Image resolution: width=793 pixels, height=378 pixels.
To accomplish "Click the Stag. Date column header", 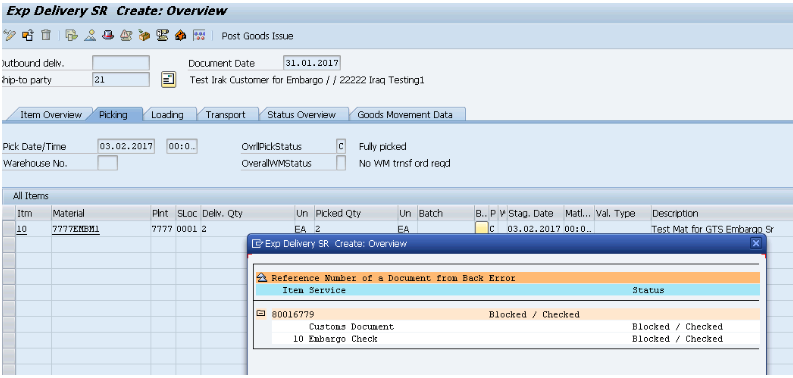I will (x=535, y=214).
